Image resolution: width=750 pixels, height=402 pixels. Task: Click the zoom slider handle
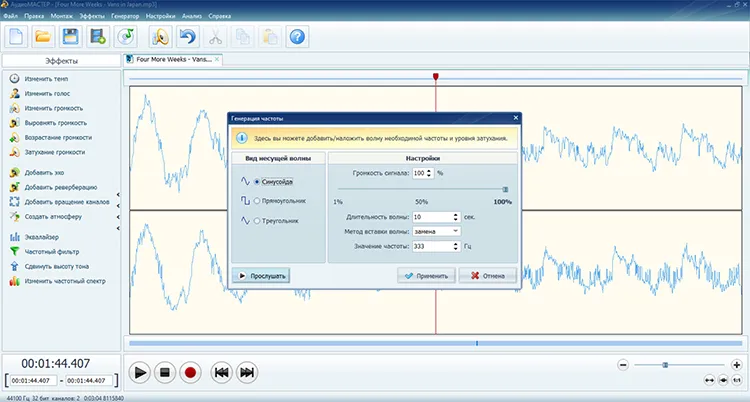pos(665,365)
